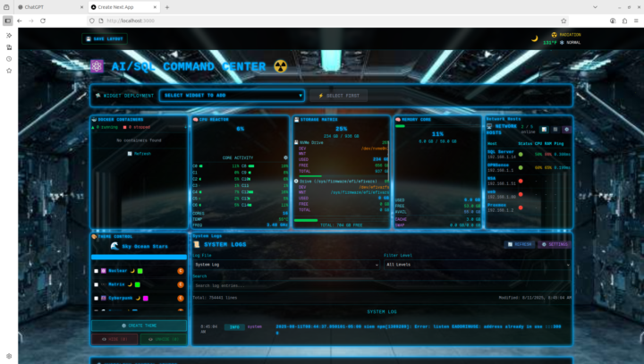This screenshot has width=644, height=364.
Task: Switch to the Create Next App tab
Action: (123, 7)
